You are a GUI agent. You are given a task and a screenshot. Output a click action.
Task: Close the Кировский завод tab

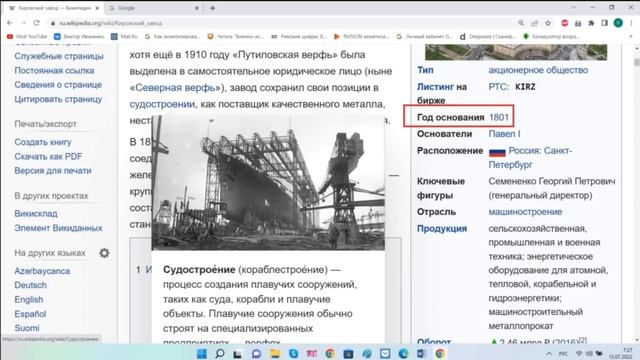click(x=97, y=8)
